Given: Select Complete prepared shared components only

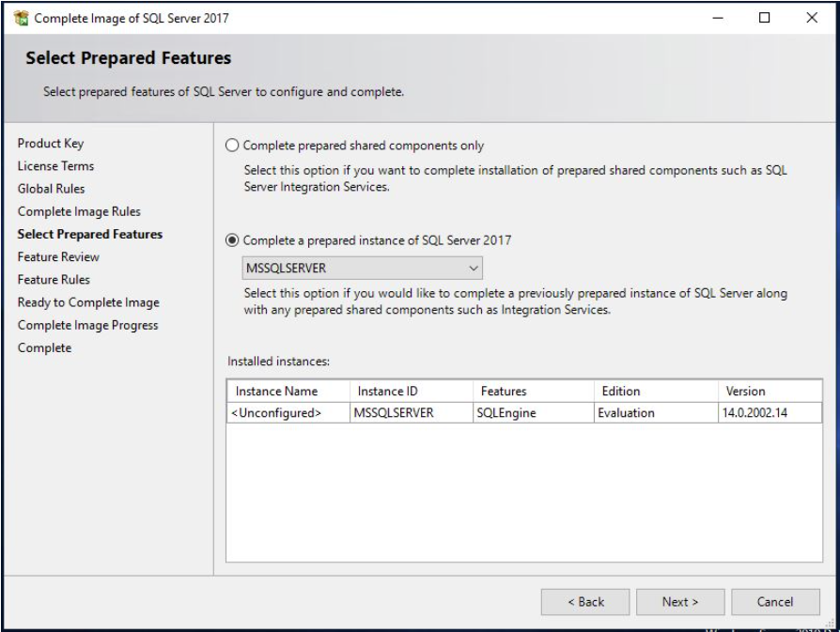Looking at the screenshot, I should [232, 146].
